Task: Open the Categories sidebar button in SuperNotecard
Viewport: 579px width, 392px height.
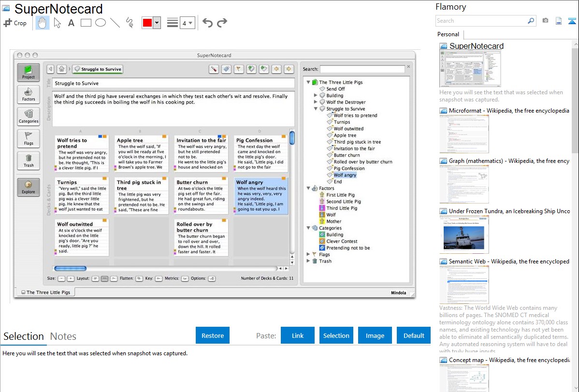Action: pos(29,117)
